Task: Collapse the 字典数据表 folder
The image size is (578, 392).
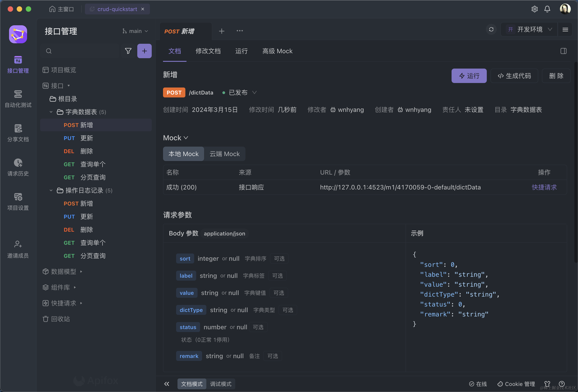Action: [51, 112]
